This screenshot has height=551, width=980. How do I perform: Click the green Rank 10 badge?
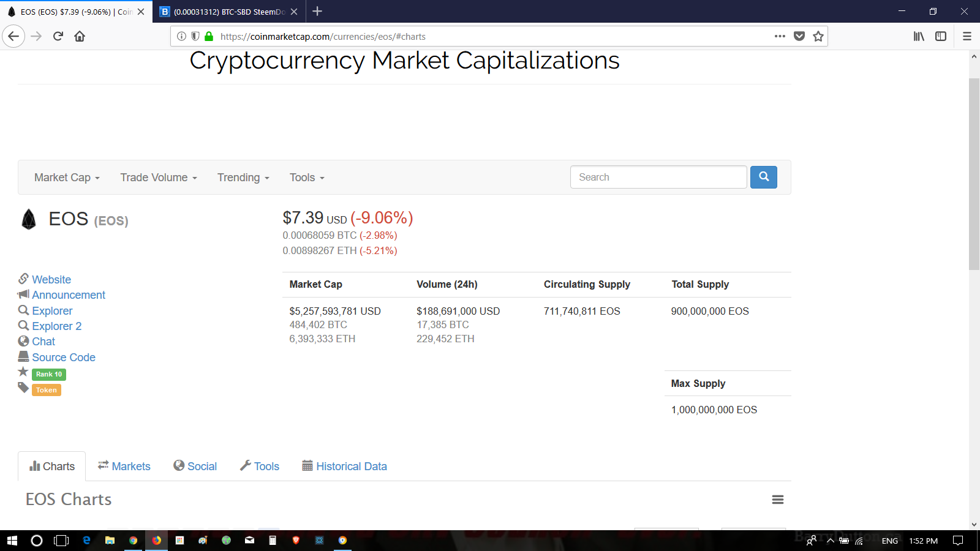(x=49, y=374)
